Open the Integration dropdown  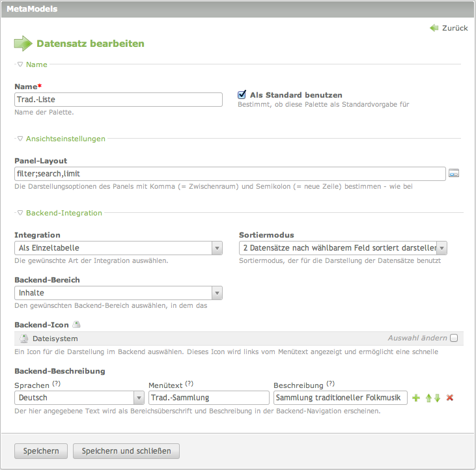[118, 248]
